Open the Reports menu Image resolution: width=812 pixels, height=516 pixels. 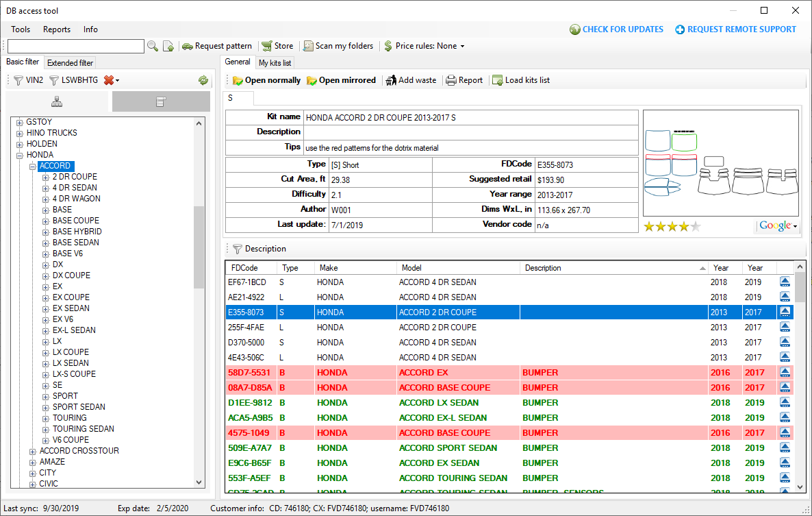tap(57, 29)
